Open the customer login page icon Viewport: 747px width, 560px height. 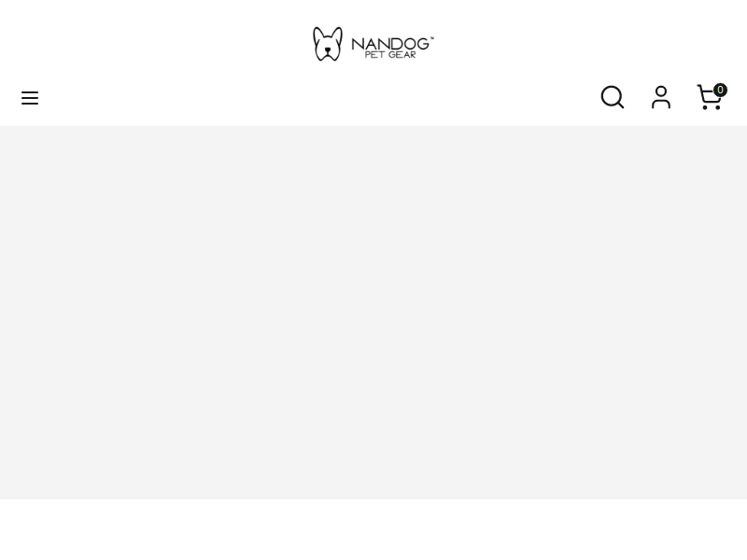coord(661,97)
